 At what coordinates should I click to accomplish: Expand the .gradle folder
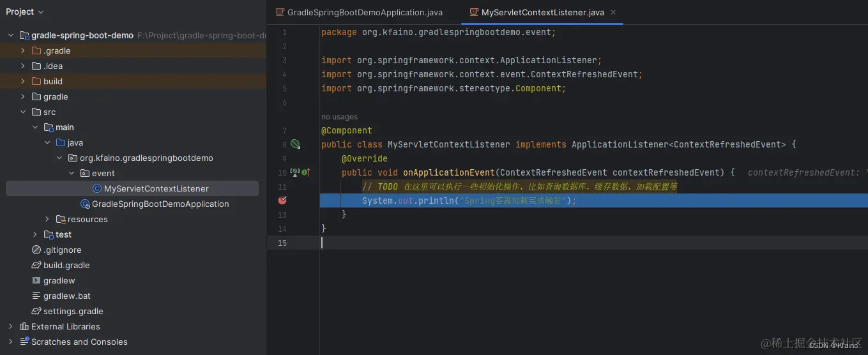click(x=23, y=50)
